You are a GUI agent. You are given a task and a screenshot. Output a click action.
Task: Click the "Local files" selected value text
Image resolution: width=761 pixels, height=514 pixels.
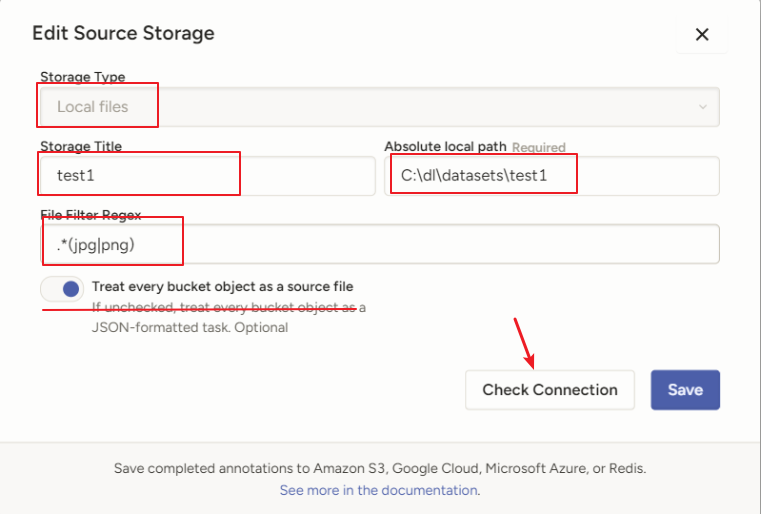tap(93, 106)
